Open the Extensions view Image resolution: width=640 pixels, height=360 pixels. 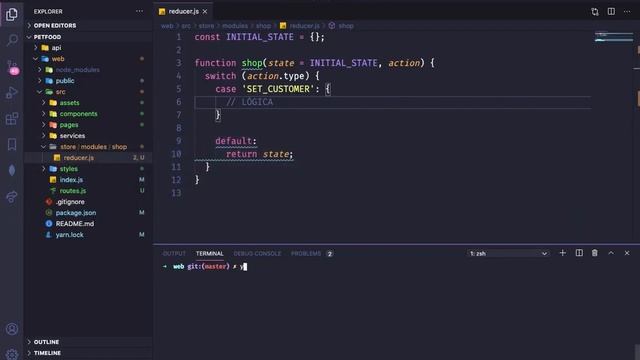tap(12, 119)
